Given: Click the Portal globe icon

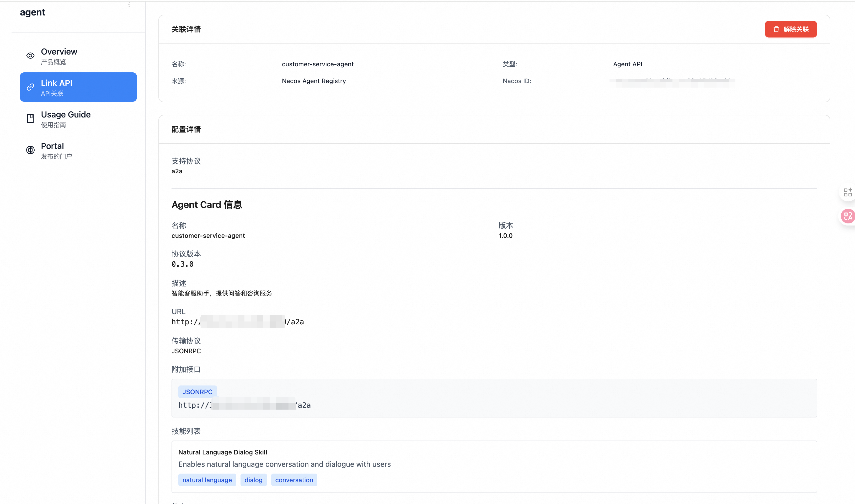Looking at the screenshot, I should pos(30,150).
